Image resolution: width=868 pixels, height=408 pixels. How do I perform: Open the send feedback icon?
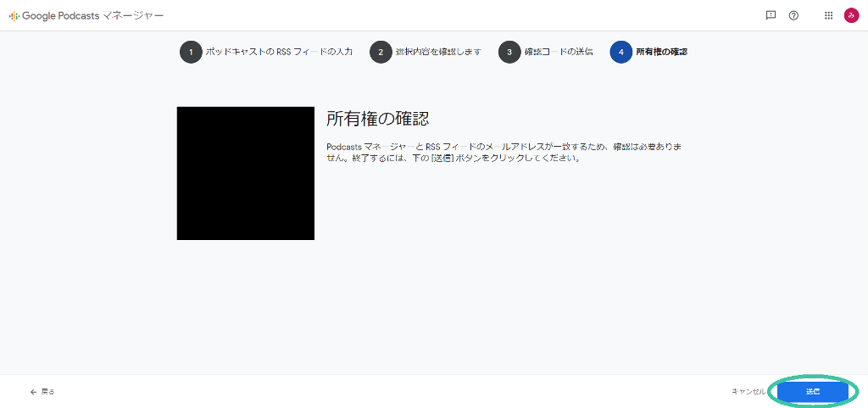coord(771,15)
